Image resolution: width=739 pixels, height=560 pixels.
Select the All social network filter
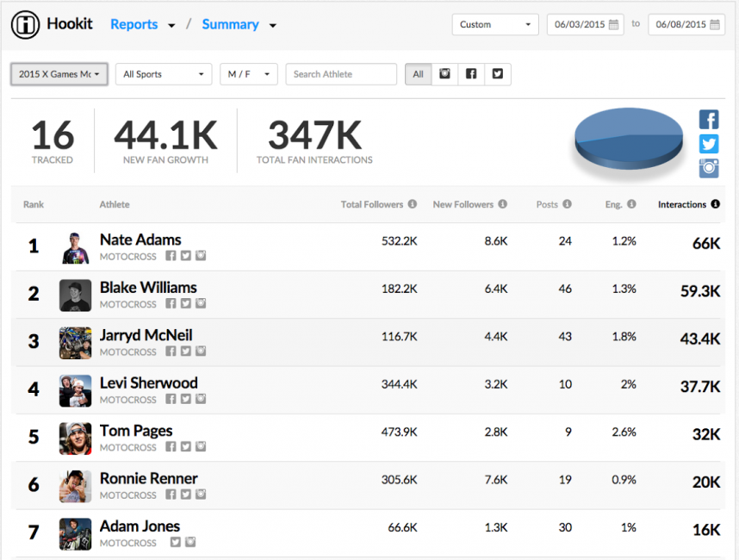pos(418,74)
